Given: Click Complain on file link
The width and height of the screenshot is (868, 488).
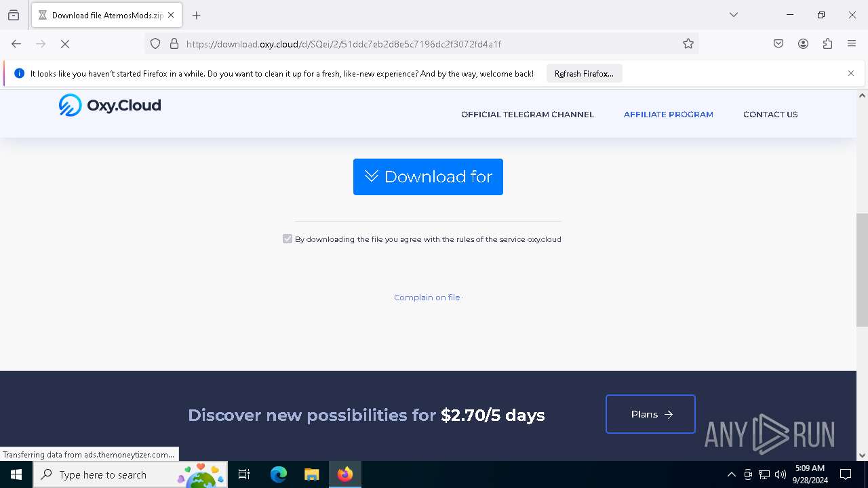Looking at the screenshot, I should [x=427, y=298].
